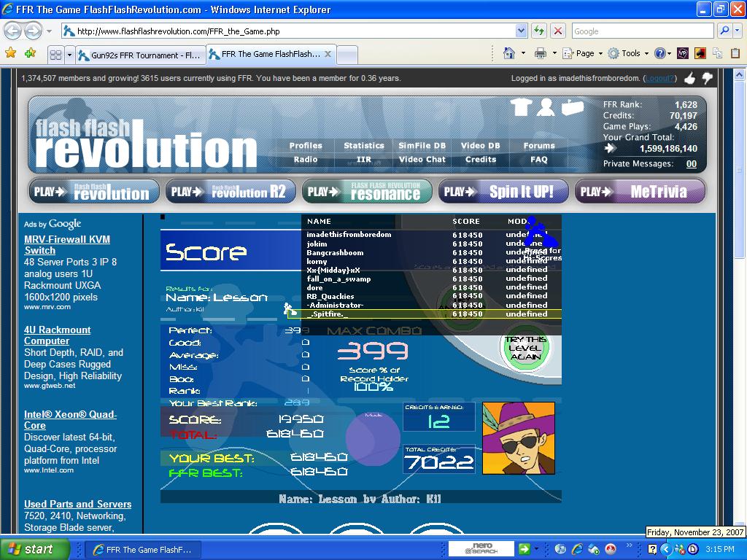Click the thumbs up icon
This screenshot has width=747, height=560.
(x=689, y=78)
